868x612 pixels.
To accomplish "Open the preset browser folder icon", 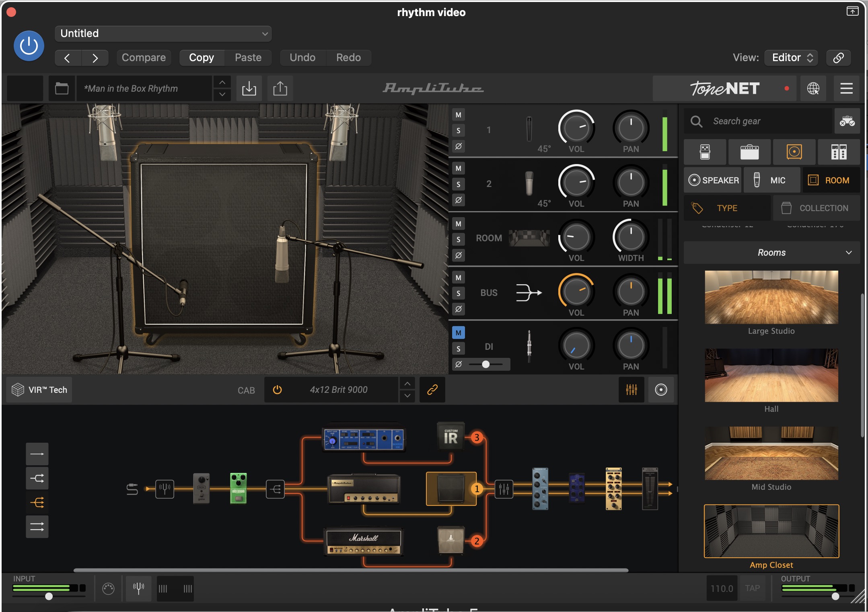I will 62,88.
